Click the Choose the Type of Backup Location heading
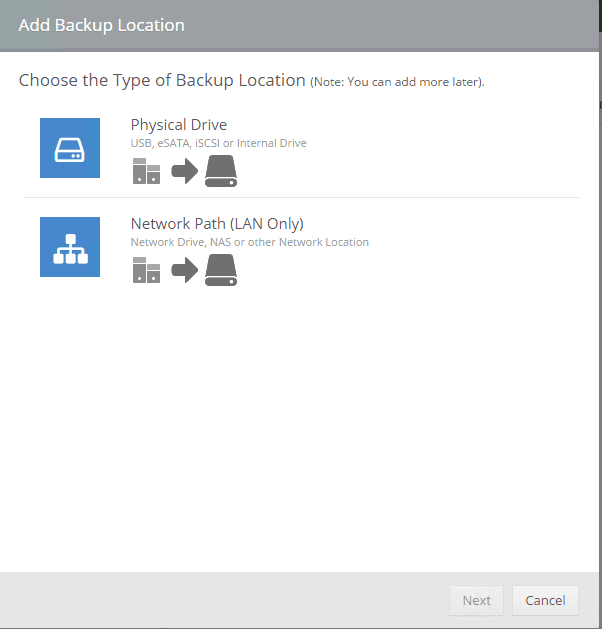Screen dimensions: 602x629 tap(162, 80)
